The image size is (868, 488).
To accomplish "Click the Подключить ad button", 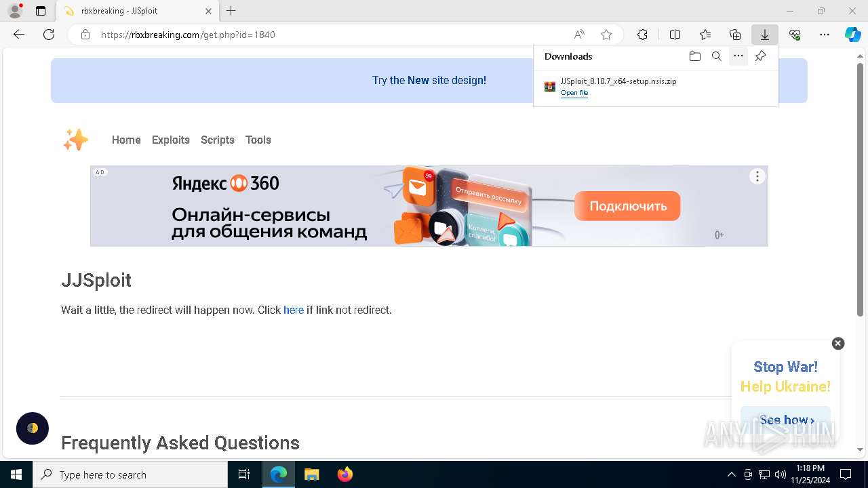I will point(627,206).
